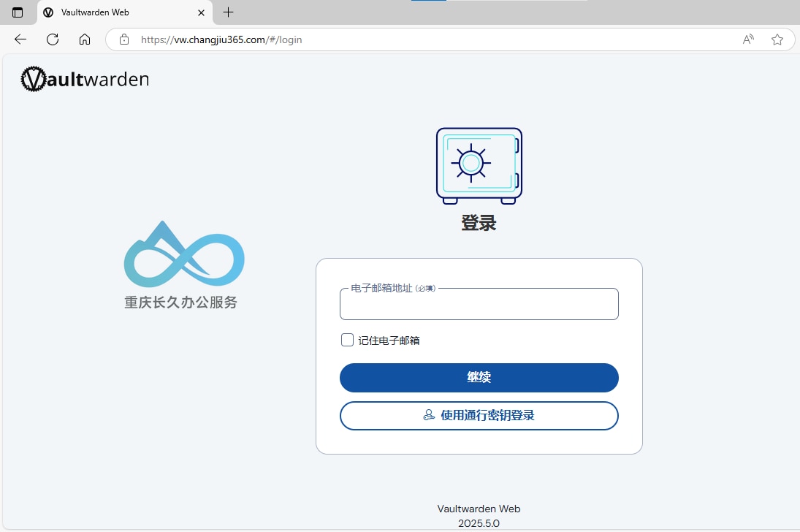View site info via the lock icon
Screen dimensions: 800x532
click(124, 39)
